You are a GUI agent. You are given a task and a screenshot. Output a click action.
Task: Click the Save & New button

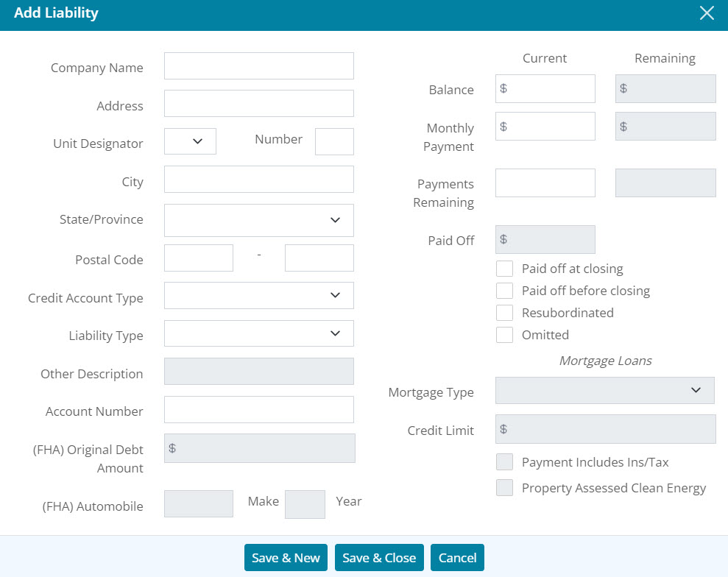point(286,558)
